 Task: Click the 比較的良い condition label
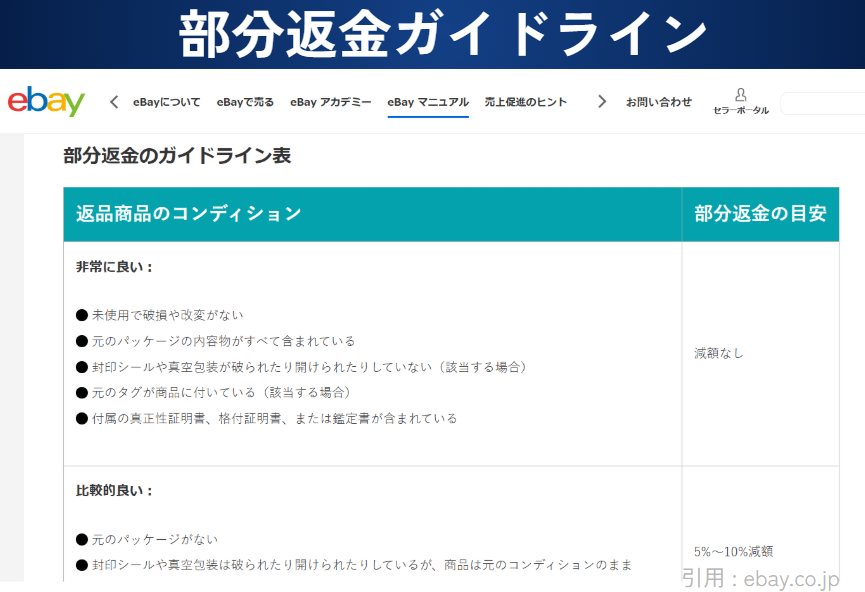tap(115, 491)
